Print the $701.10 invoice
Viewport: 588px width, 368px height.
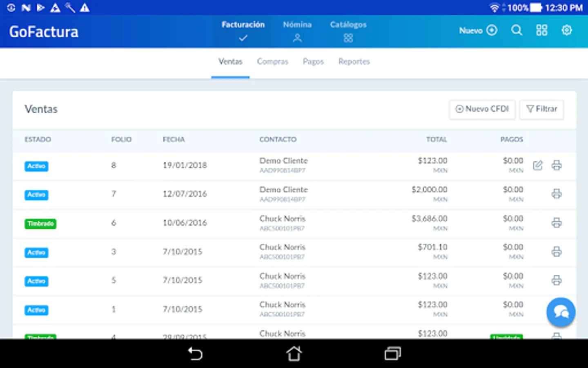tap(557, 251)
